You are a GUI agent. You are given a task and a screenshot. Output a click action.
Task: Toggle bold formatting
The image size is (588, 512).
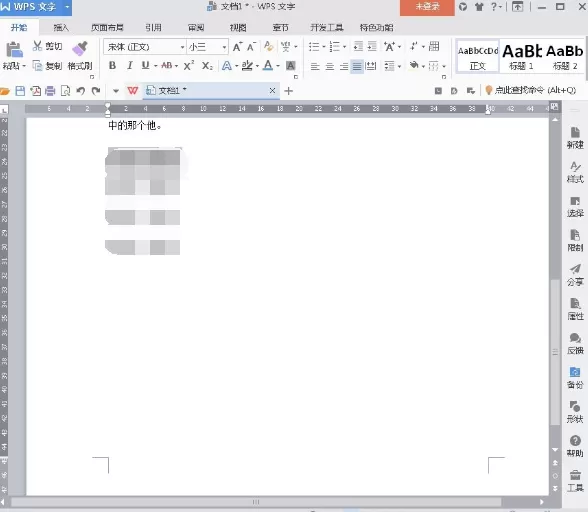click(112, 66)
